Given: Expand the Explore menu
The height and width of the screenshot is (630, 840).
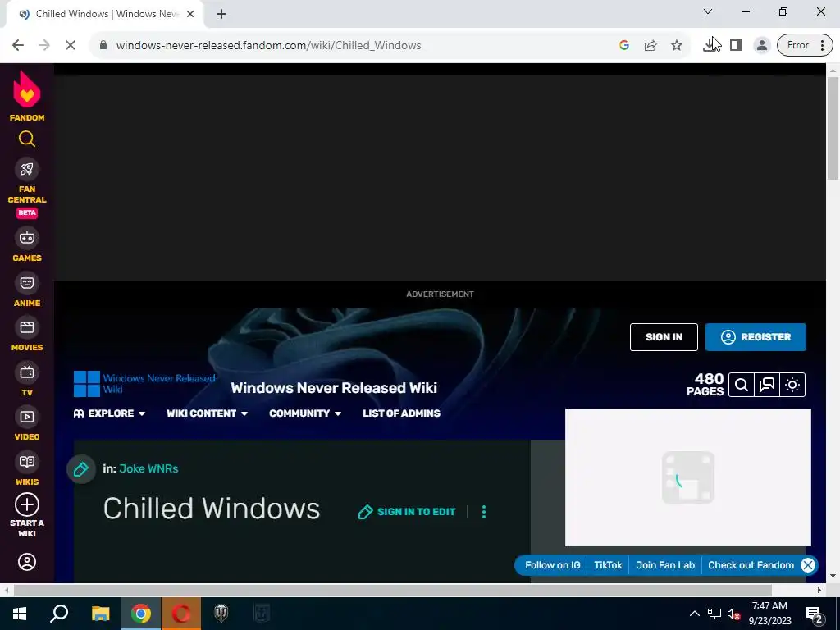Looking at the screenshot, I should (x=109, y=413).
